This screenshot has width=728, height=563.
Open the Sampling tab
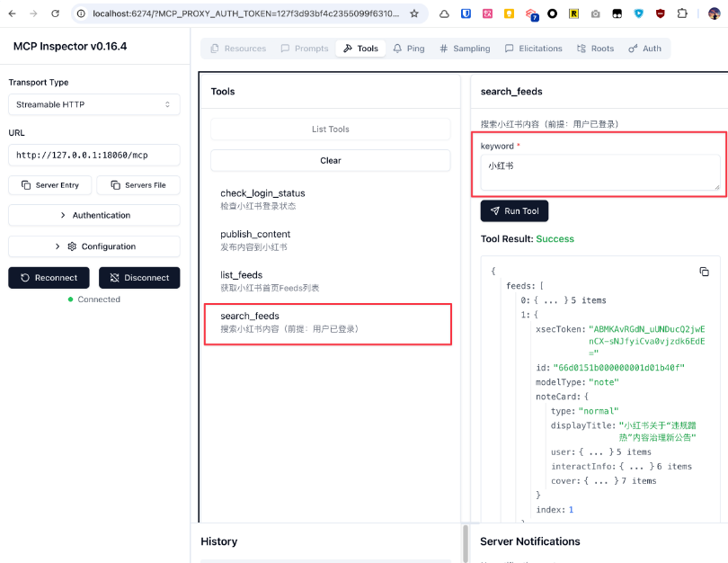(x=465, y=49)
